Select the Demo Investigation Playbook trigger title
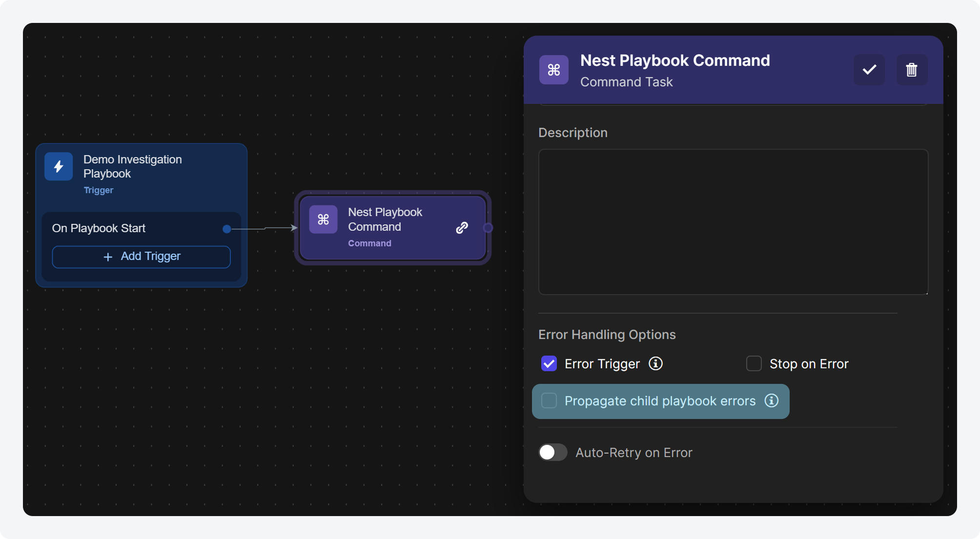 click(x=133, y=167)
